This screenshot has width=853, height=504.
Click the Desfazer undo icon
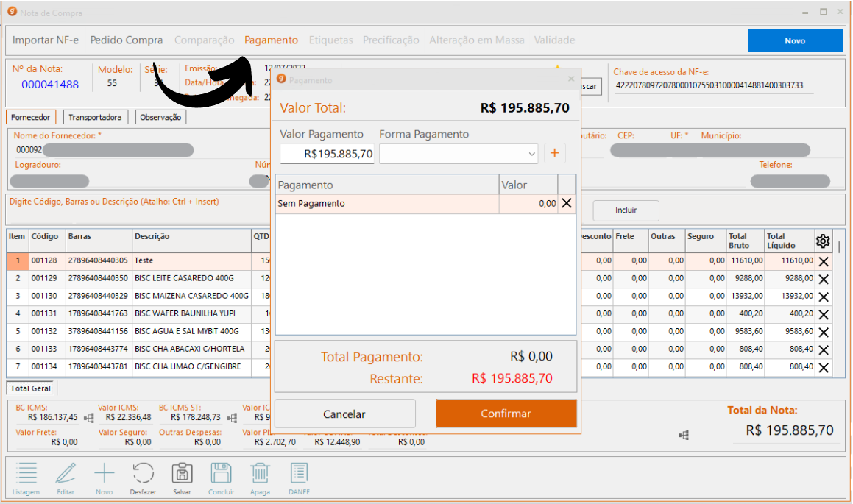pos(143,473)
